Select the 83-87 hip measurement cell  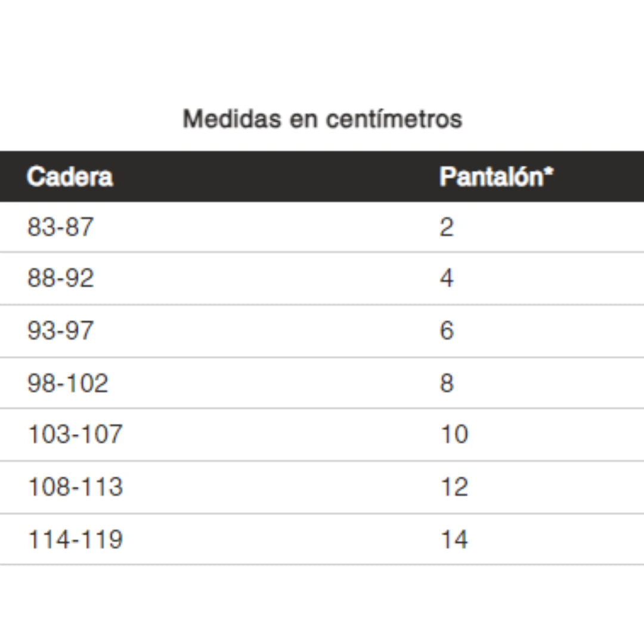pos(60,227)
